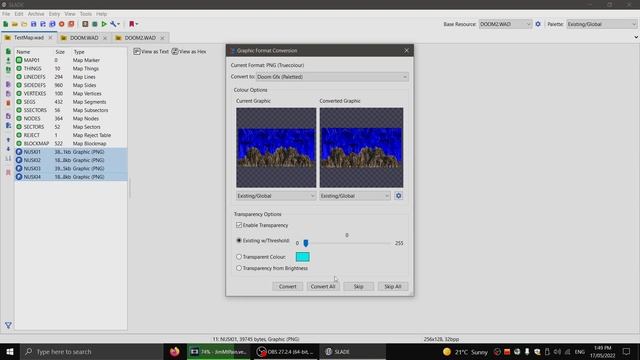The image size is (640, 360).
Task: Click the Size column header
Action: (x=60, y=52)
